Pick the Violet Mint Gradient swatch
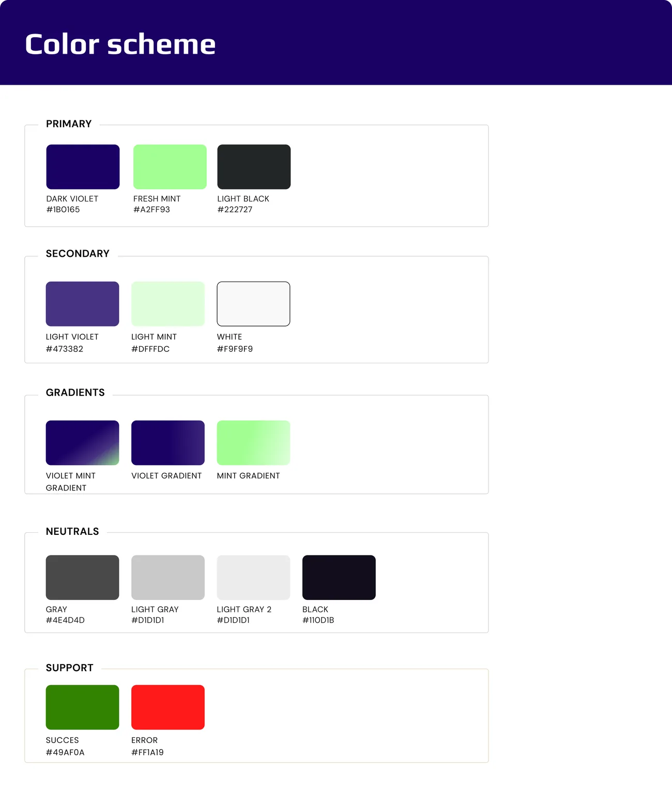 [x=83, y=443]
